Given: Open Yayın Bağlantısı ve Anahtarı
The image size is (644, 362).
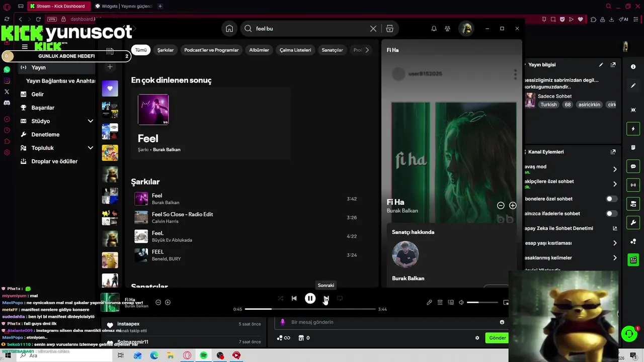Looking at the screenshot, I should (x=60, y=81).
